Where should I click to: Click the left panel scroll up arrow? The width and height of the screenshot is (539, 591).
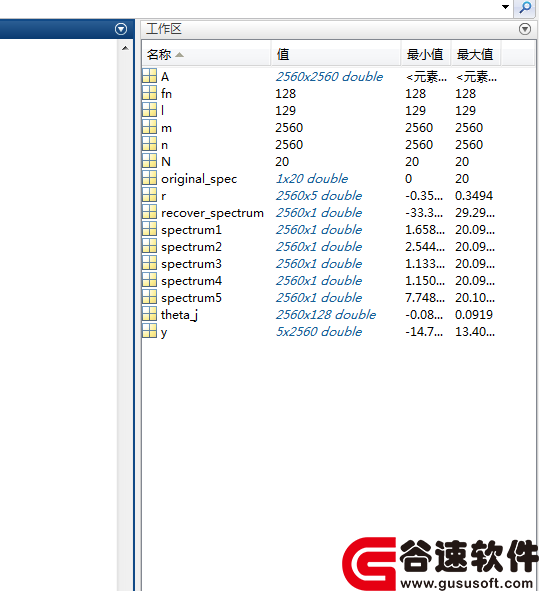point(125,48)
